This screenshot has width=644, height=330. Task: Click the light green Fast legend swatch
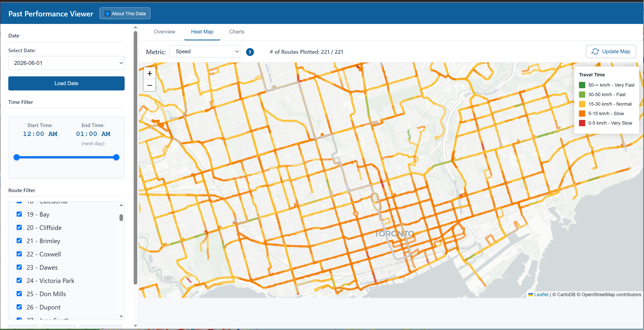[x=582, y=95]
